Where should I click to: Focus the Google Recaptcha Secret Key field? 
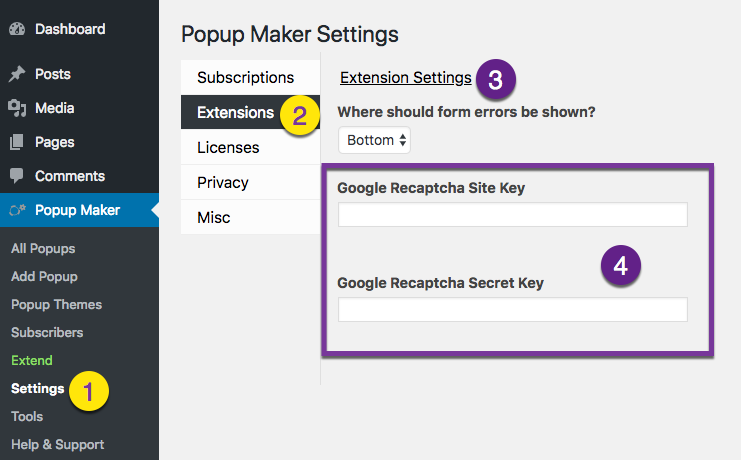click(x=513, y=310)
